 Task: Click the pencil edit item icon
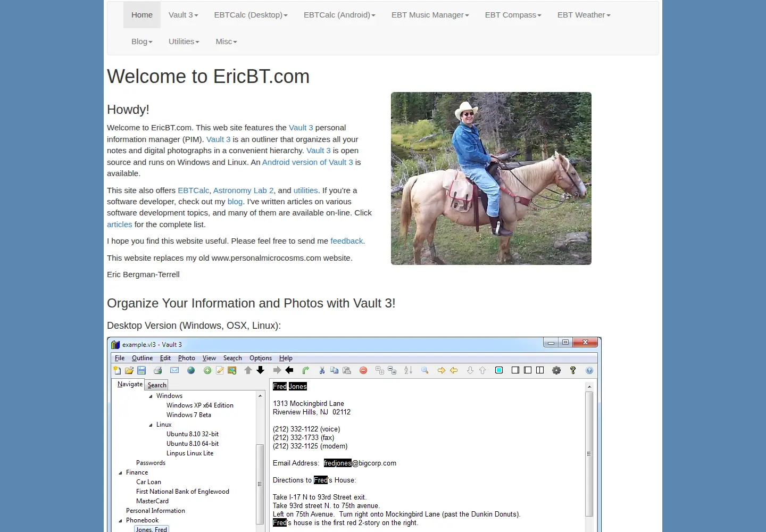tap(220, 370)
